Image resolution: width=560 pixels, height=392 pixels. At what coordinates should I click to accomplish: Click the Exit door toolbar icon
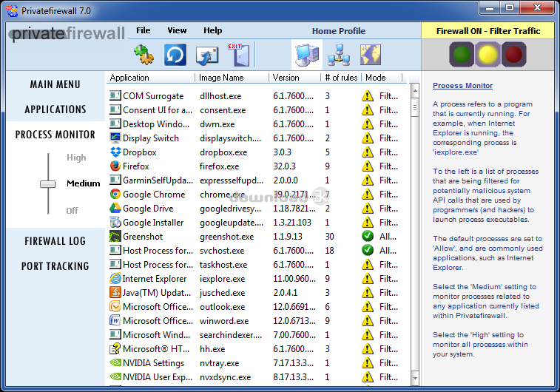237,55
